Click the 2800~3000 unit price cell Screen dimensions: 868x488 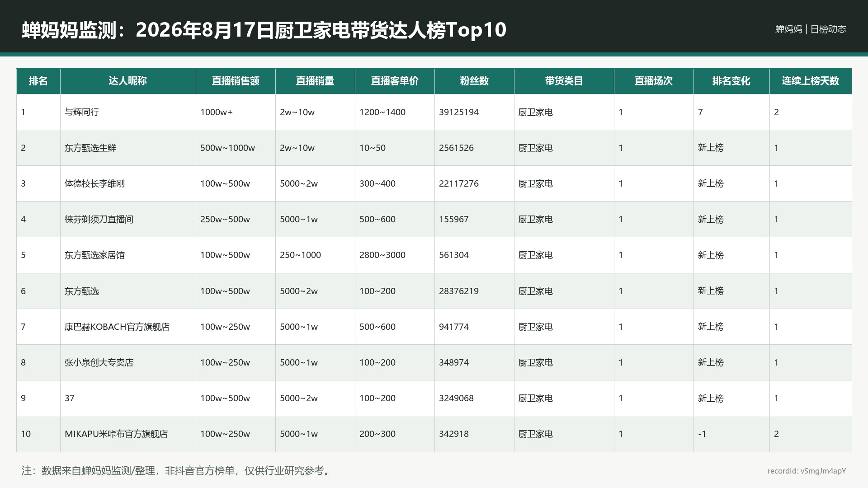click(x=395, y=255)
